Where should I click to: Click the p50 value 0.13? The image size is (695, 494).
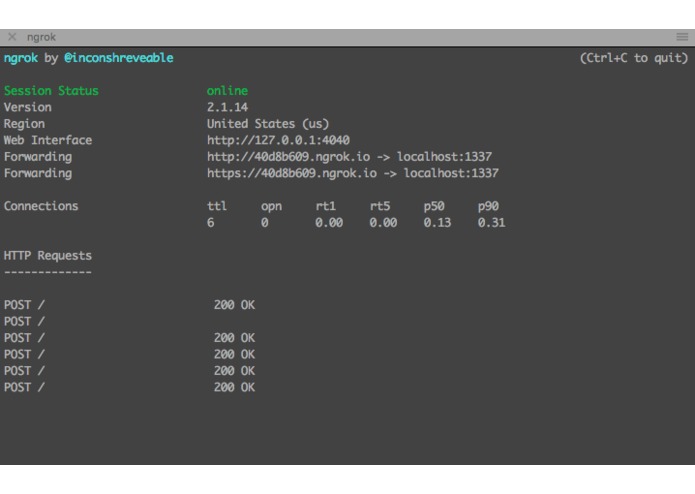(437, 222)
